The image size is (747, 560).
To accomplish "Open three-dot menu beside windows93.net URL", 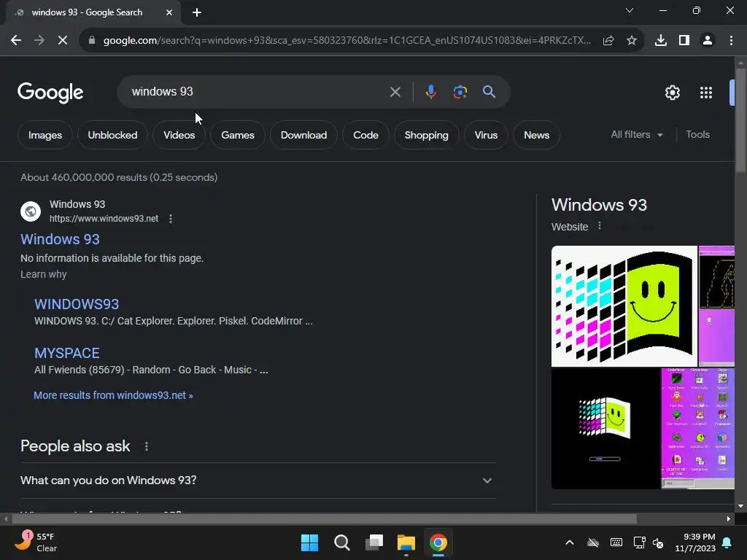I will [x=171, y=219].
